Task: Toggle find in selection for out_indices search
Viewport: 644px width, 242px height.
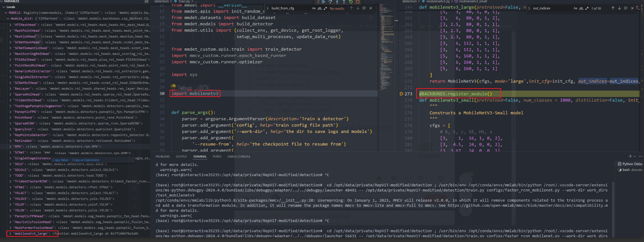Action: 626,8
